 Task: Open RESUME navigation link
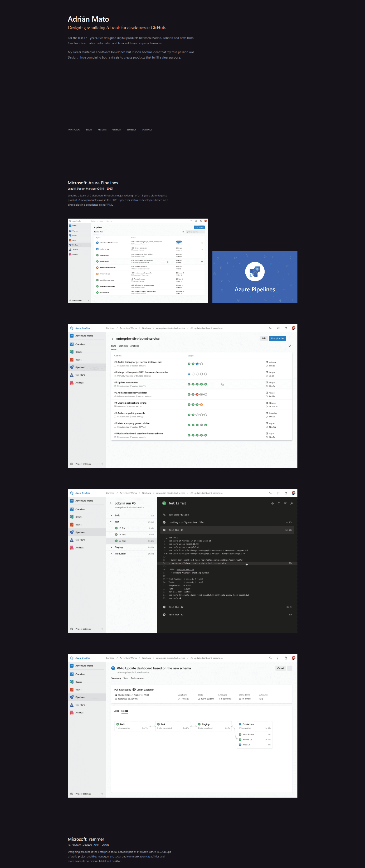click(102, 129)
